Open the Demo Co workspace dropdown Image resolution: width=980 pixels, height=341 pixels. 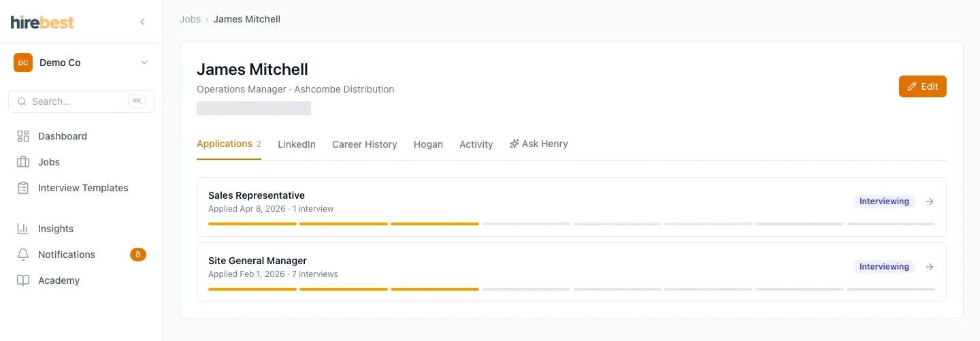[81, 63]
